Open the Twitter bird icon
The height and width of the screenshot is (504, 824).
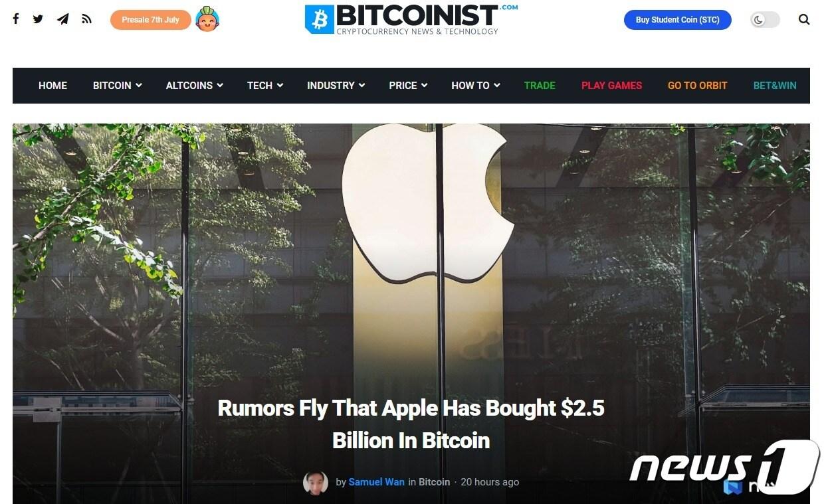(38, 19)
